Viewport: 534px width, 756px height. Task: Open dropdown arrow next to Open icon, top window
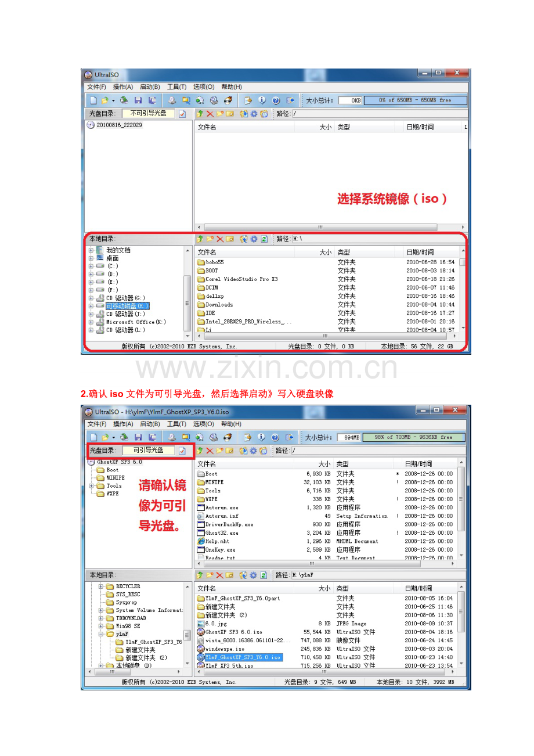pos(113,100)
